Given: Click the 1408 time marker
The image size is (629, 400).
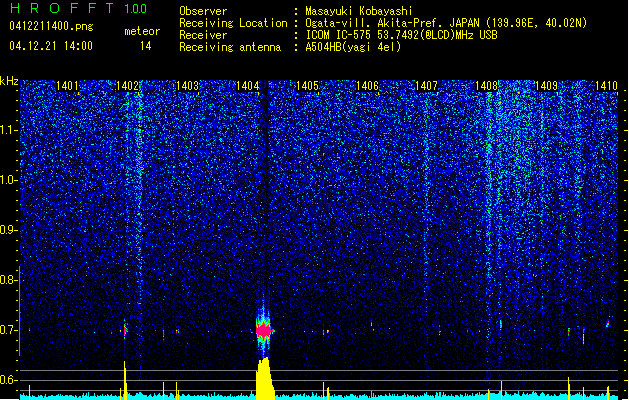Looking at the screenshot, I should point(486,86).
